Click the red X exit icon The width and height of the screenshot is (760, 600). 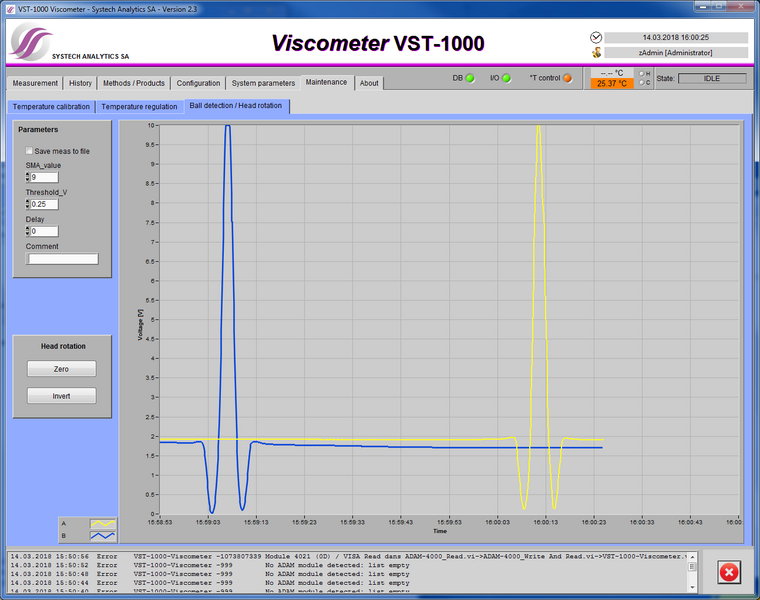[x=728, y=572]
